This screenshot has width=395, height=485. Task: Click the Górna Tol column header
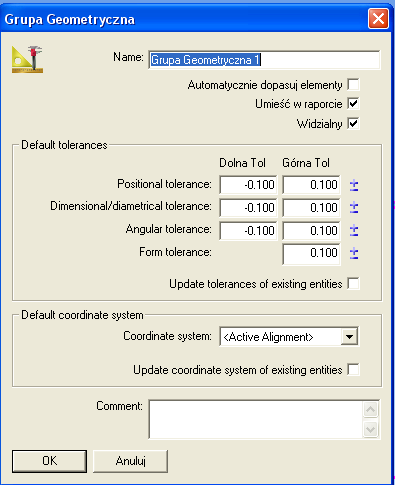point(306,163)
